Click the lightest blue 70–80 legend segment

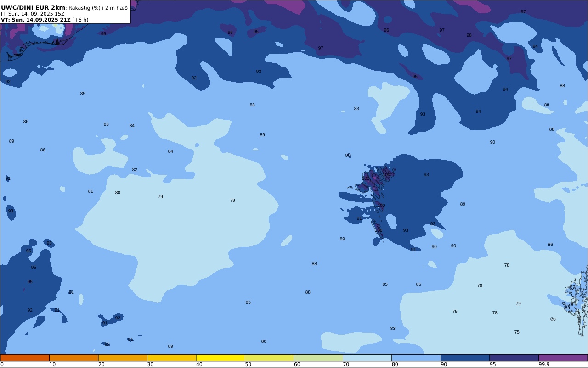click(x=367, y=357)
